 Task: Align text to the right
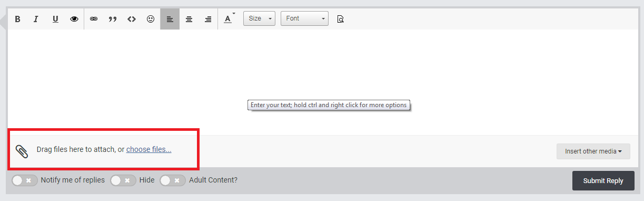(208, 19)
